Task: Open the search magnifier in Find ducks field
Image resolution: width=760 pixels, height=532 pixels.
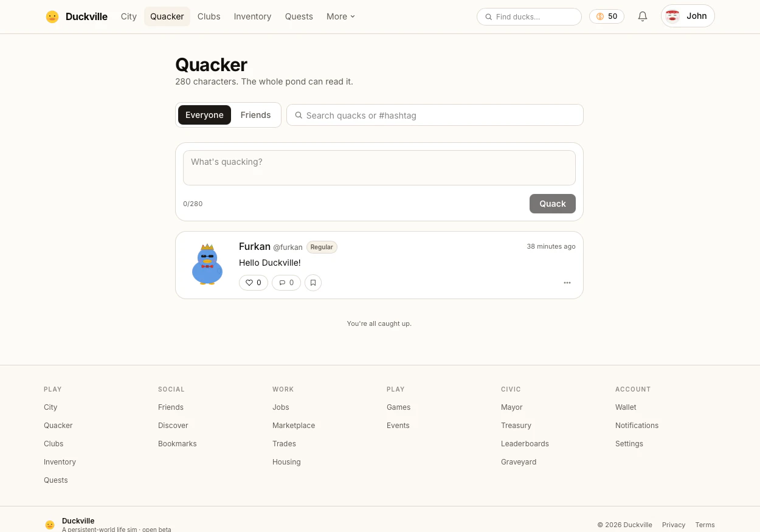Action: point(489,17)
